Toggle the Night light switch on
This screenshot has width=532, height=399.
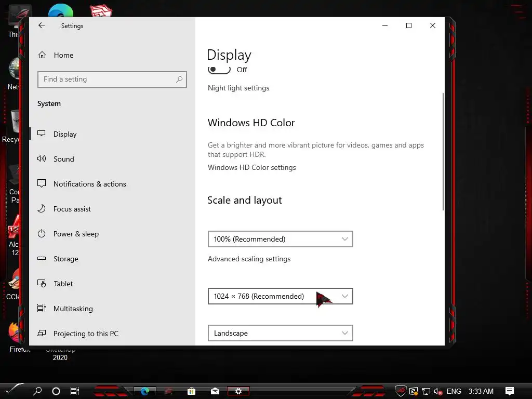click(x=219, y=70)
